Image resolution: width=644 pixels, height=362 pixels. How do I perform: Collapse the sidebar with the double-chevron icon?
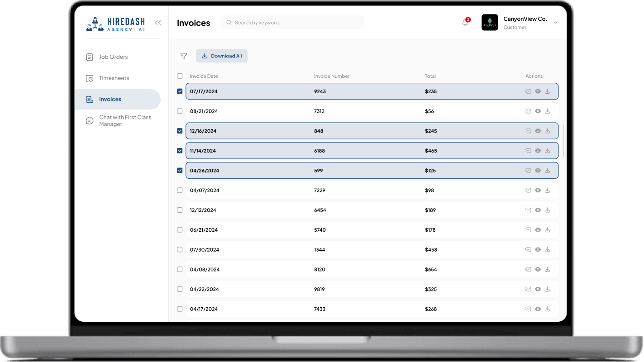point(158,23)
